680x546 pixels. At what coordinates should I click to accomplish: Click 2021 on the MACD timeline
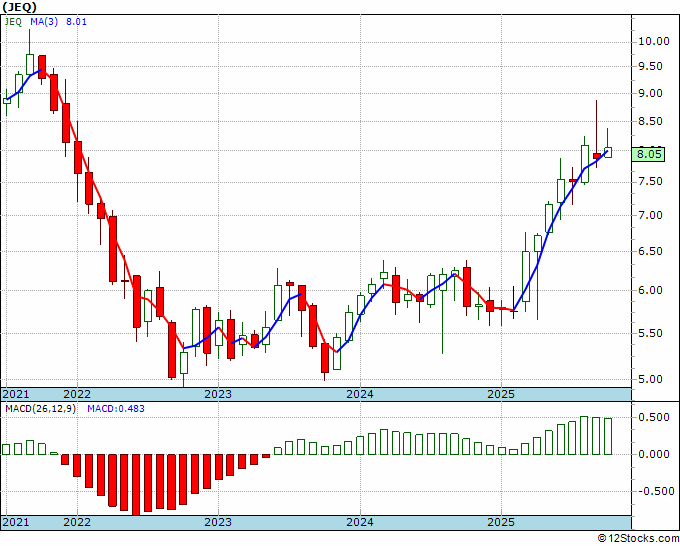(16, 522)
